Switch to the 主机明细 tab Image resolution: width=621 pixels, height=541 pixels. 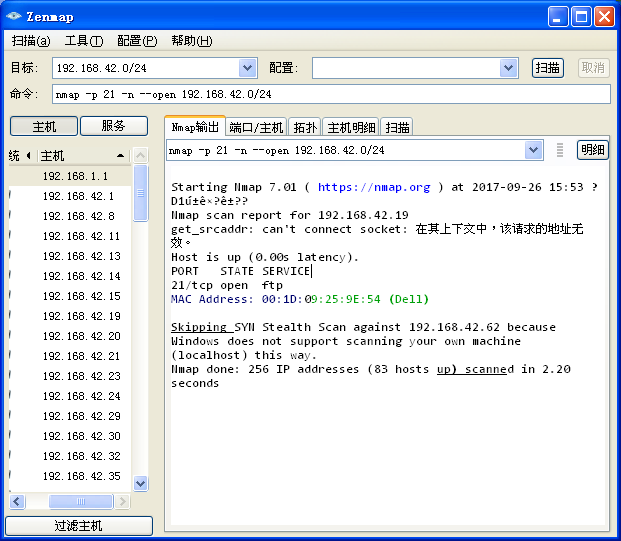(x=351, y=128)
